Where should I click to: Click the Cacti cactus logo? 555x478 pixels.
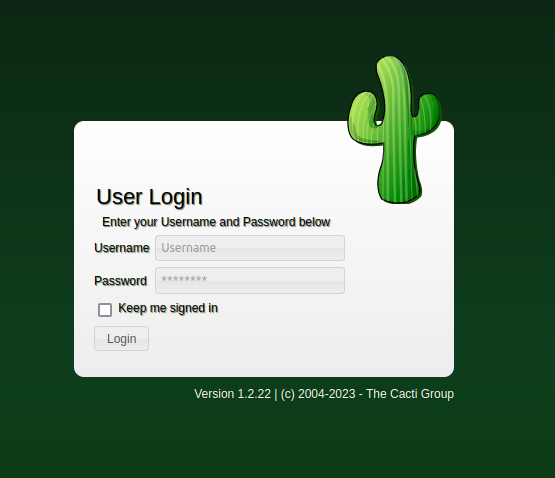point(395,130)
